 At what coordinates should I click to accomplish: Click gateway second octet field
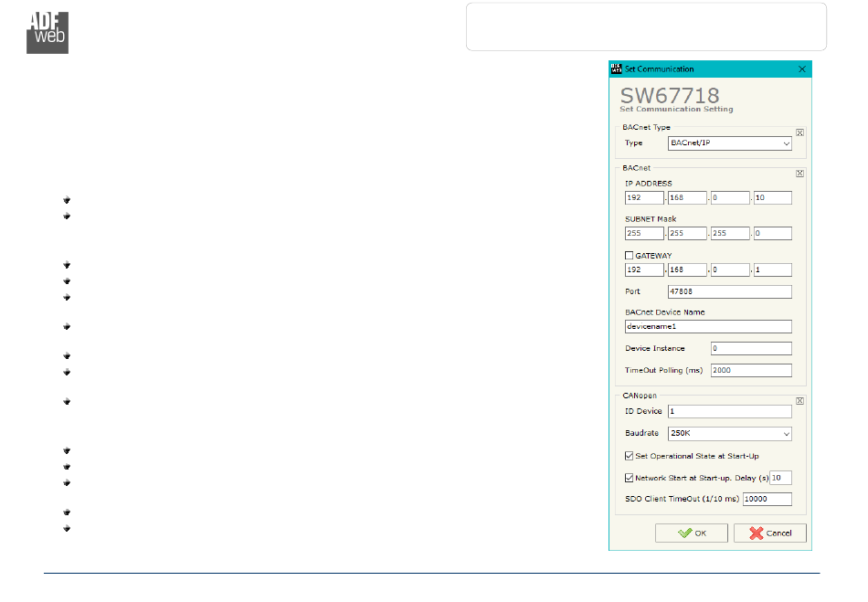coord(687,270)
